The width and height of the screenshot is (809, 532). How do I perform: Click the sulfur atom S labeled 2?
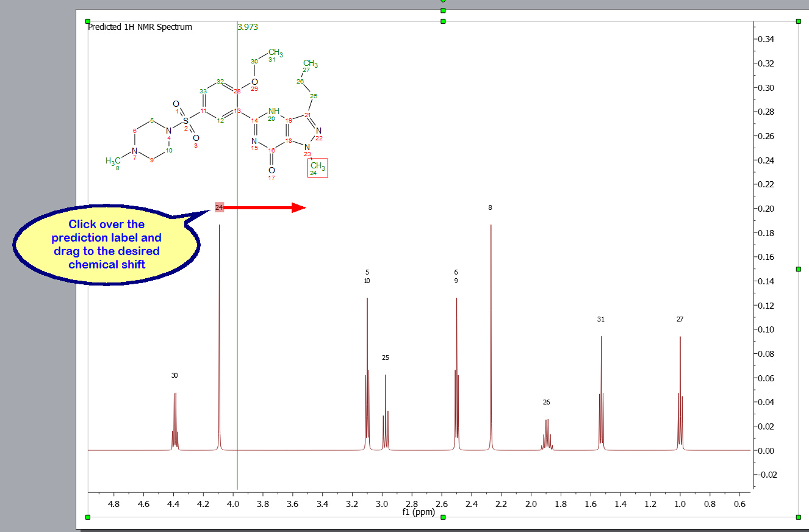coord(186,122)
